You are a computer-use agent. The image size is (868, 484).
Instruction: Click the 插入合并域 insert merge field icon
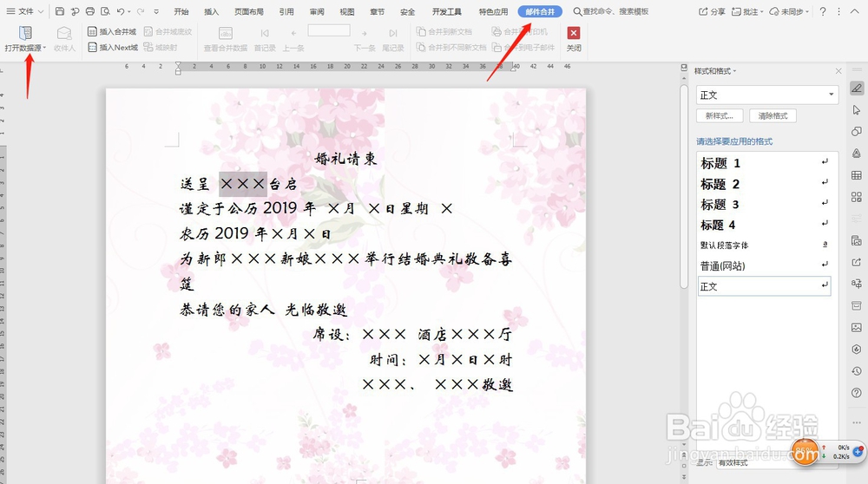point(92,31)
